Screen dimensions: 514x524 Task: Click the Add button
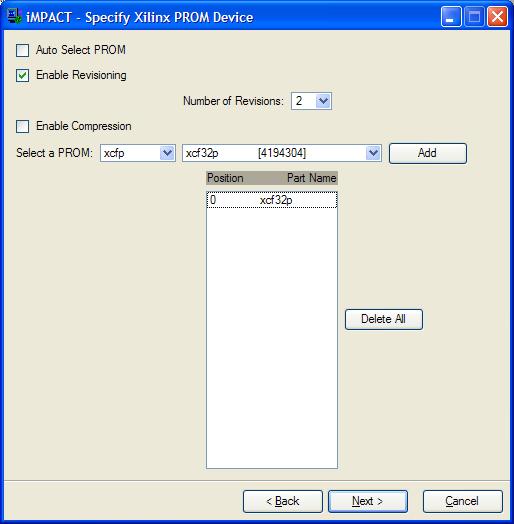[427, 153]
